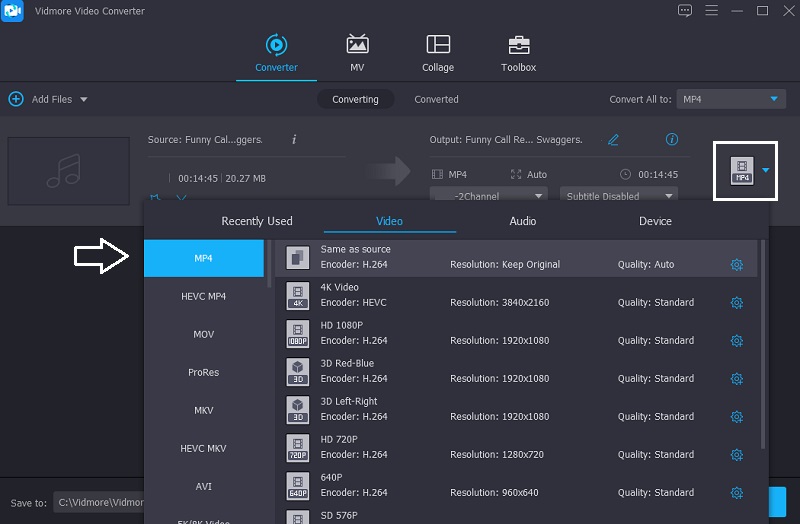This screenshot has width=800, height=524.
Task: Show the Converted files list
Action: point(436,100)
